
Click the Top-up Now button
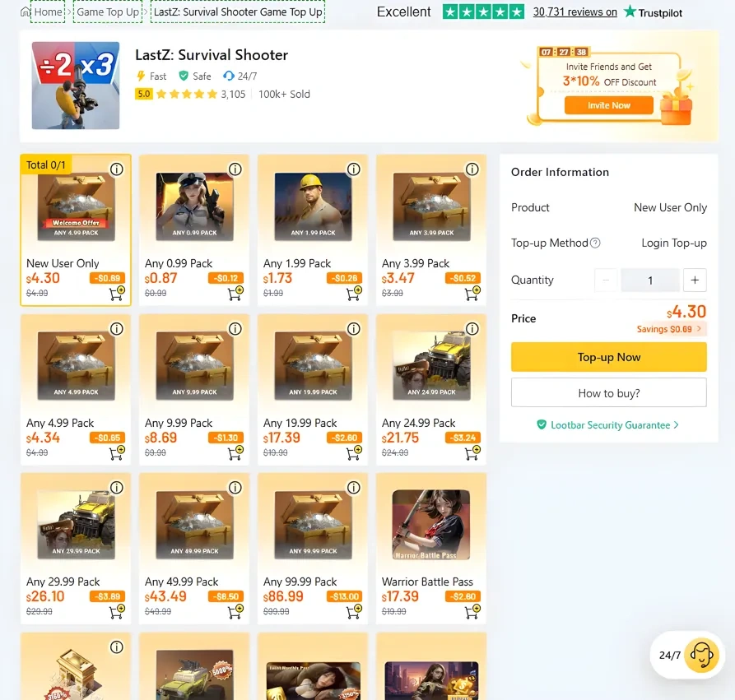tap(608, 357)
